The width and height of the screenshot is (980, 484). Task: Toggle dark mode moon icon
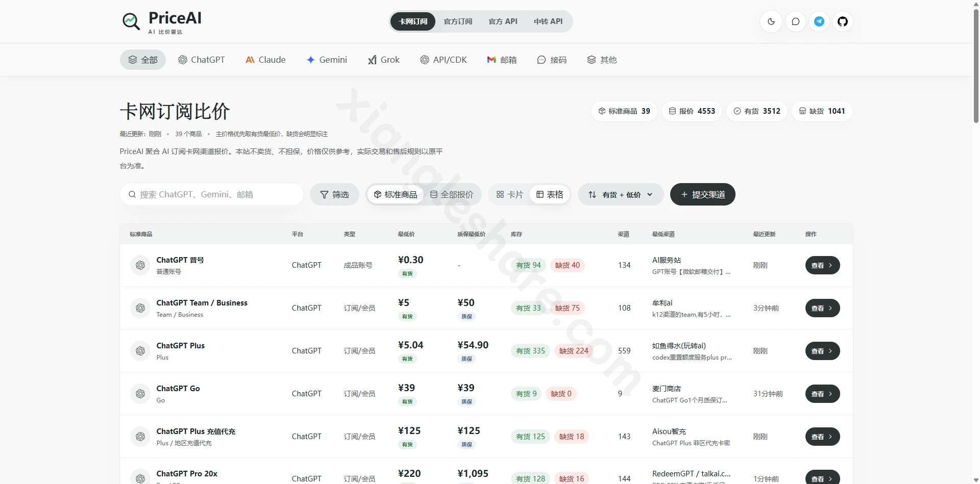pos(771,21)
